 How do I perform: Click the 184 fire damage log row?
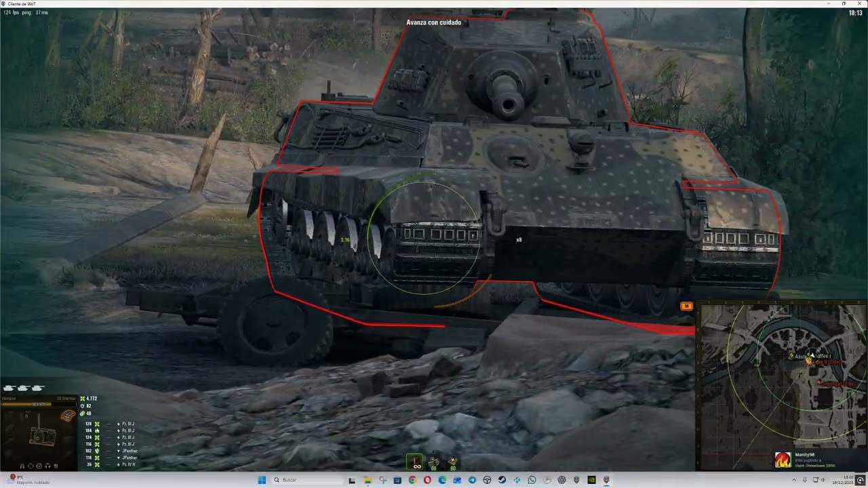tap(111, 430)
